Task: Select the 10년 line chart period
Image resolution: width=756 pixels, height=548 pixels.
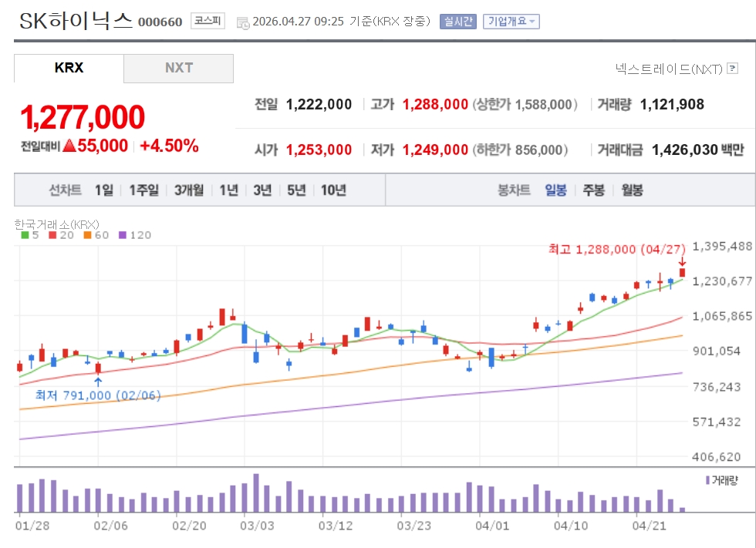Action: pos(333,190)
